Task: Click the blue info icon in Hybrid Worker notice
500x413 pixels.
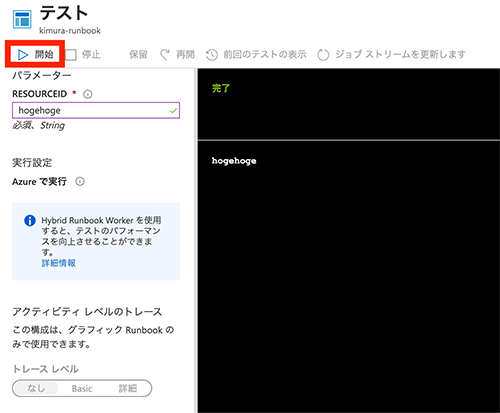Action: [30, 220]
